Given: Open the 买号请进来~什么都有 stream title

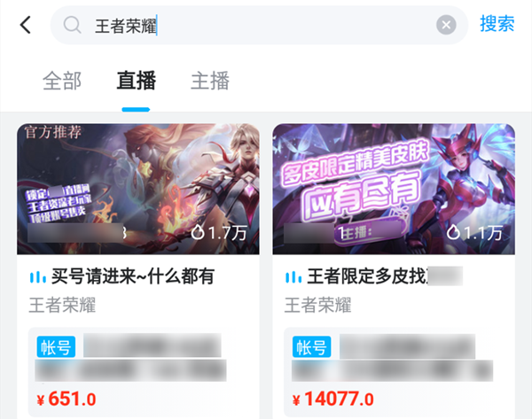Looking at the screenshot, I should coord(133,276).
